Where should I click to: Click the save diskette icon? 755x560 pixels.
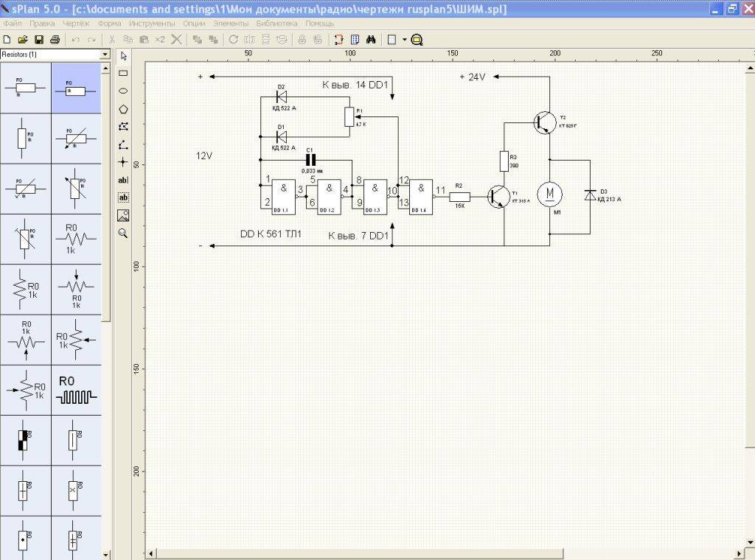pos(39,39)
